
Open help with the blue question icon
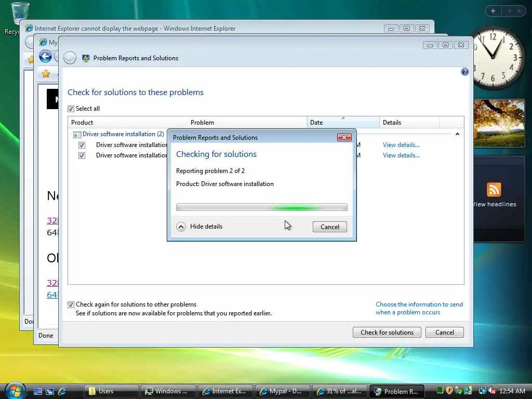pos(465,72)
